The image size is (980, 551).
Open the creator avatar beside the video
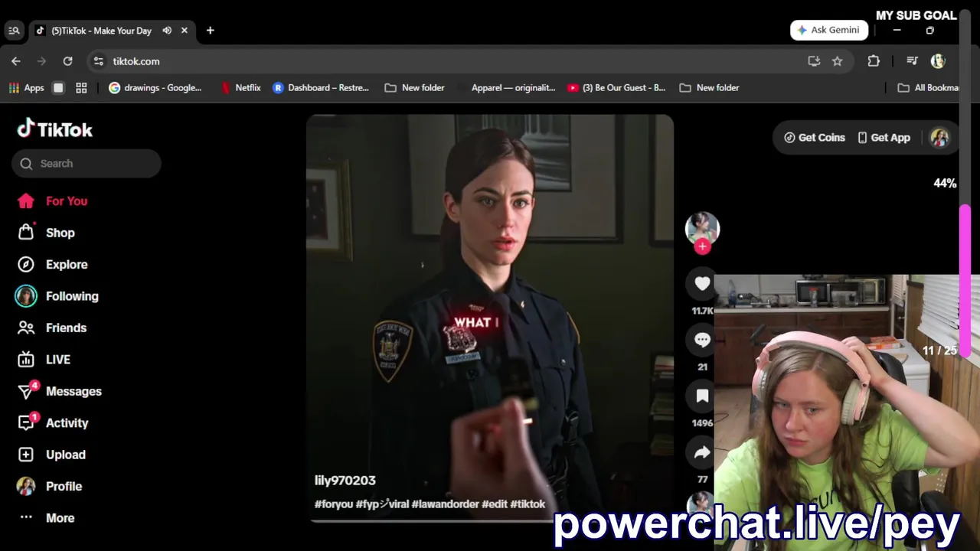(702, 228)
